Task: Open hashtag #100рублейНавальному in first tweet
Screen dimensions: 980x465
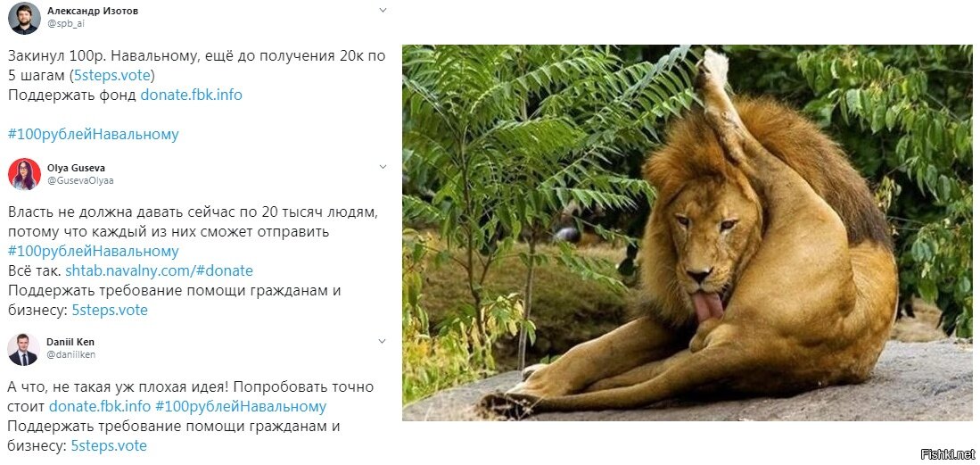Action: point(94,134)
